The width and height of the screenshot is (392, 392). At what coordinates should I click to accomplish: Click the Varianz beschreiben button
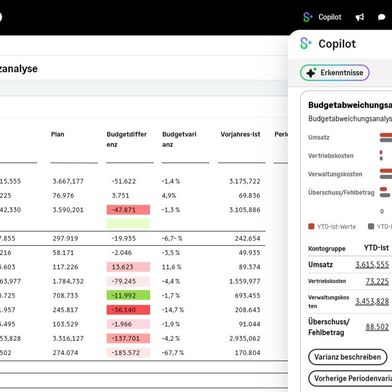point(347,357)
